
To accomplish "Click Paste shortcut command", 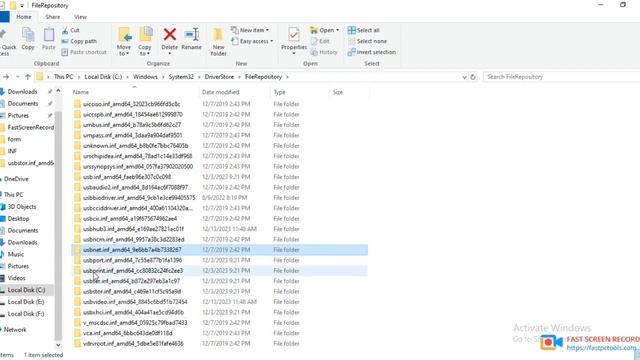I will point(84,52).
